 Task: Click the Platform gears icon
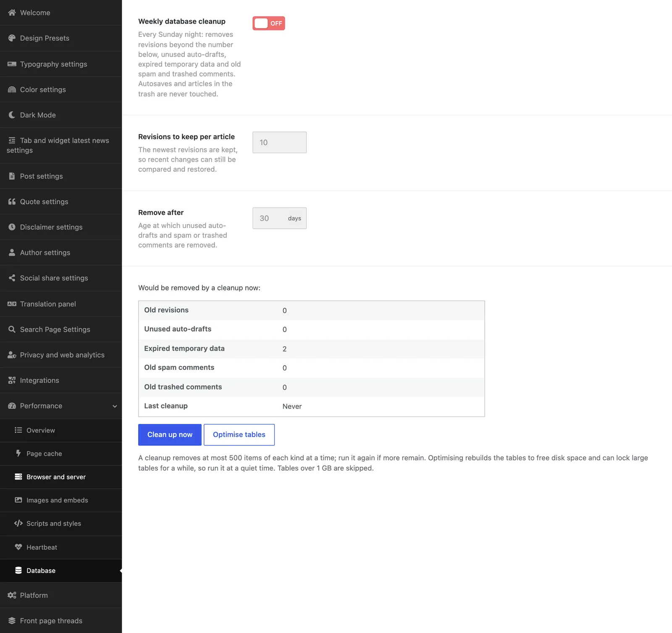12,595
